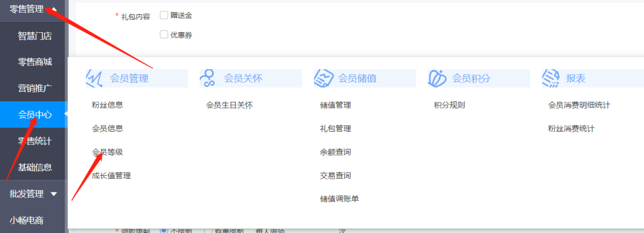Open 积分规则 under 会员积分
644x233 pixels.
point(450,105)
